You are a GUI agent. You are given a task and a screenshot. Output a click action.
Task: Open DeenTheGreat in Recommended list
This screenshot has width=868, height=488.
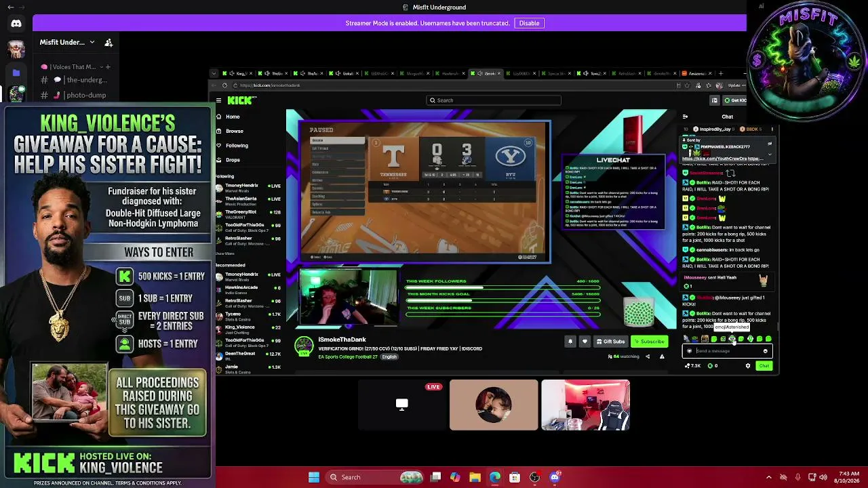pyautogui.click(x=248, y=356)
